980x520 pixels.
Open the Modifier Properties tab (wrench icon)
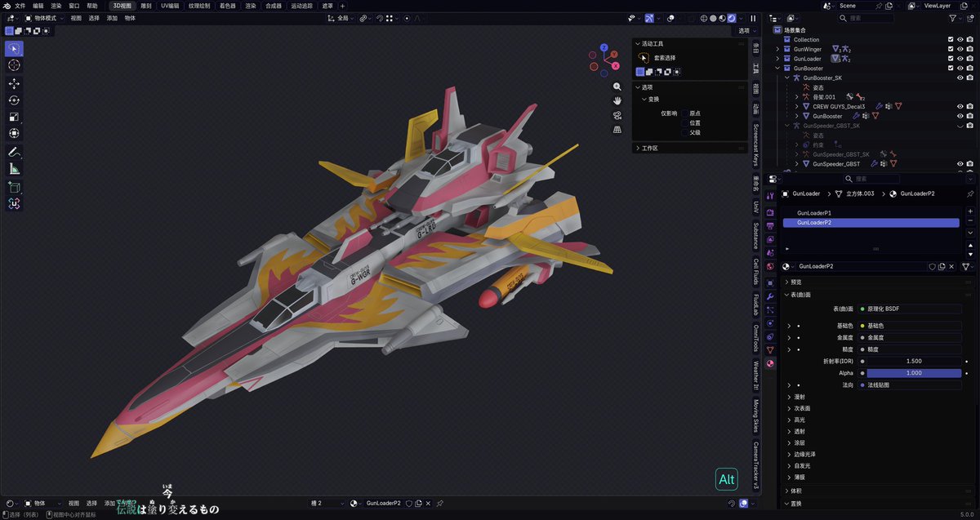[x=771, y=296]
